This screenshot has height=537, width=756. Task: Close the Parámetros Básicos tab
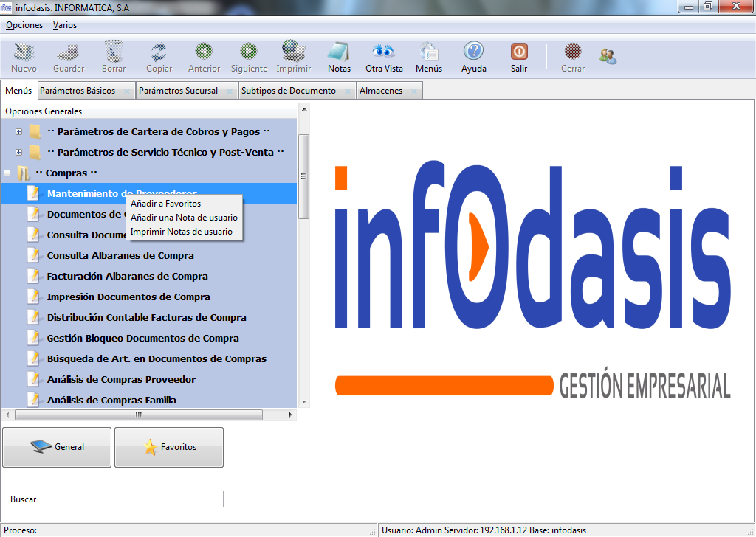coord(127,91)
